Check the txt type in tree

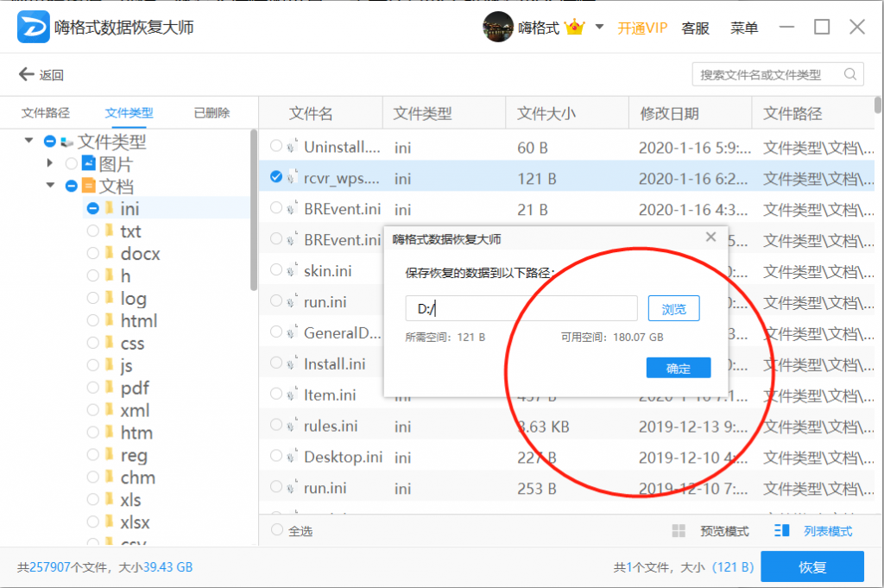pos(92,231)
